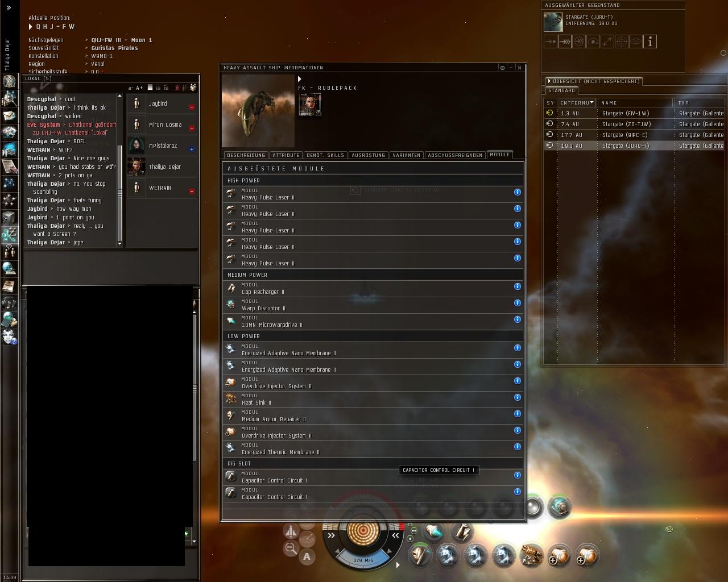
Task: Show info for Cap Recharger II module
Action: pyautogui.click(x=518, y=286)
